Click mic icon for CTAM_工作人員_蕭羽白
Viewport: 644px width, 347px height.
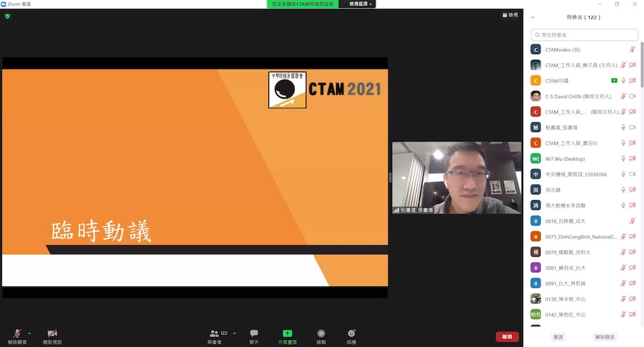click(623, 144)
